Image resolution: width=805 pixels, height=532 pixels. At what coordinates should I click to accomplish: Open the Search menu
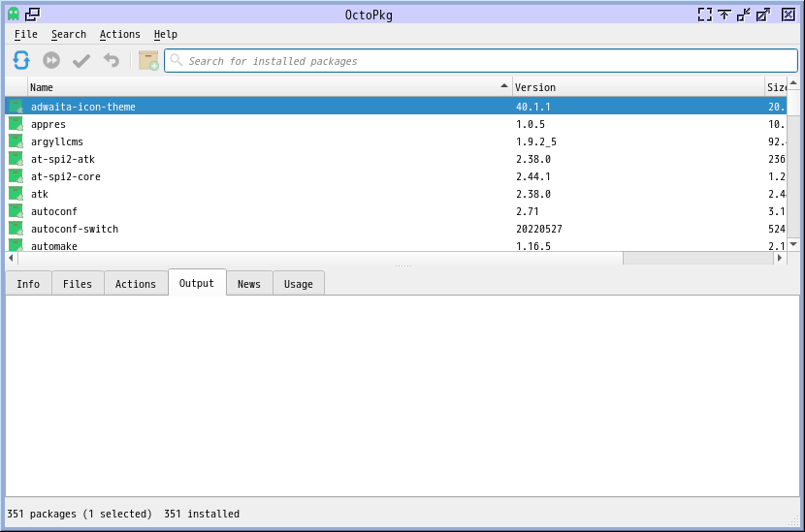point(69,34)
